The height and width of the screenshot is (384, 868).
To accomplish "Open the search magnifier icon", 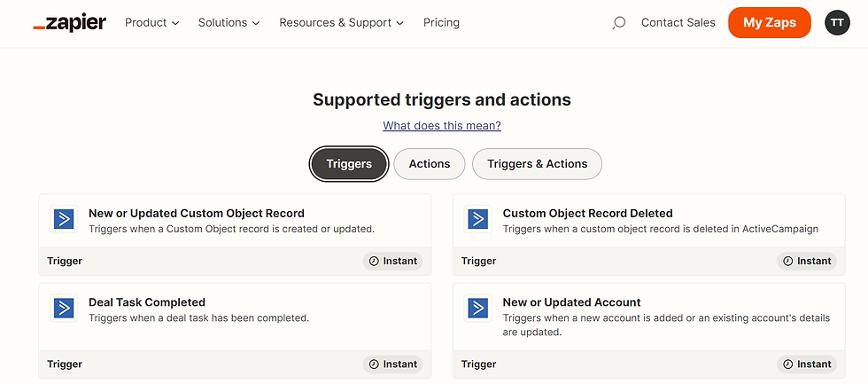I will (619, 23).
